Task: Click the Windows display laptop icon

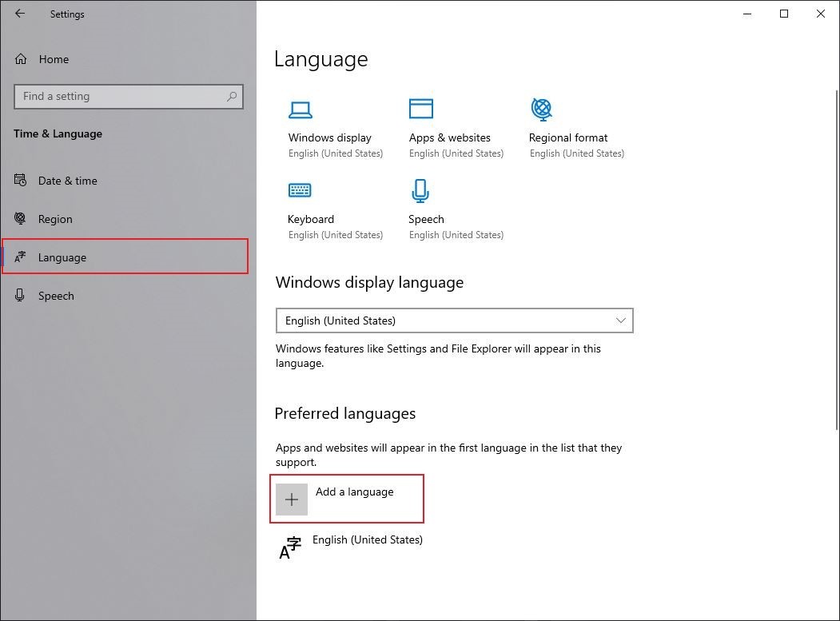Action: point(300,109)
